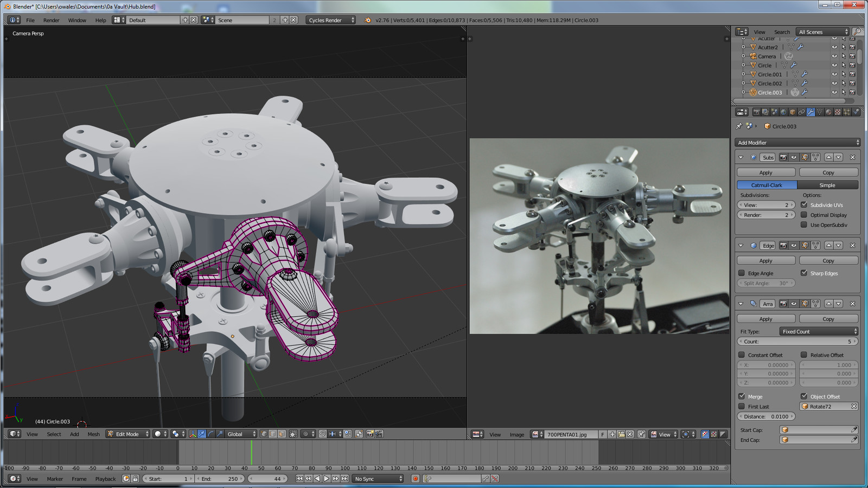This screenshot has width=868, height=488.
Task: Enable the Optimal Display checkbox
Action: 804,215
